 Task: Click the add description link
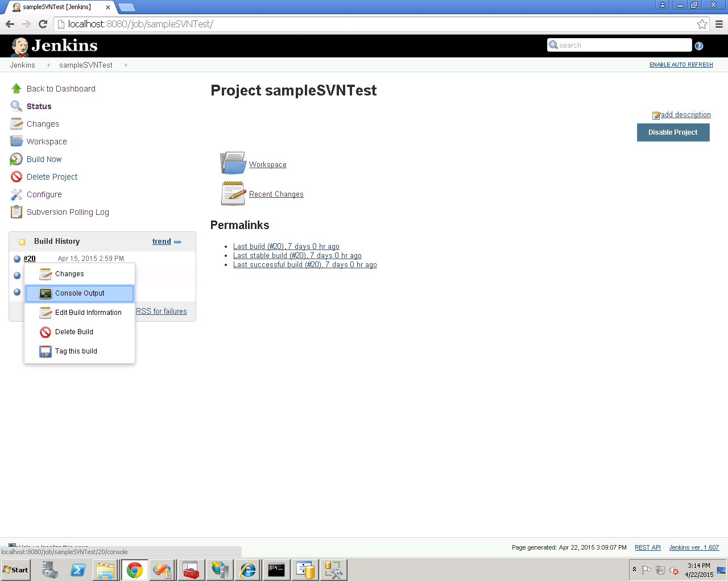(685, 115)
